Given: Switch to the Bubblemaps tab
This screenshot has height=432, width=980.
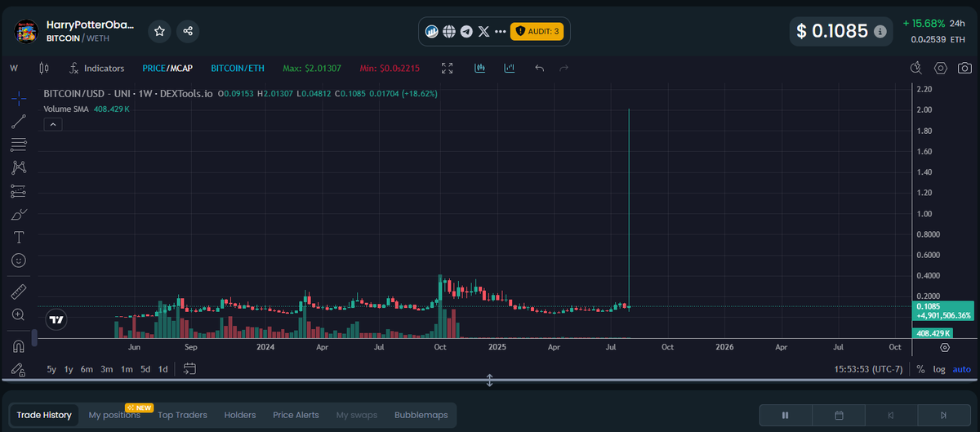Looking at the screenshot, I should 421,415.
